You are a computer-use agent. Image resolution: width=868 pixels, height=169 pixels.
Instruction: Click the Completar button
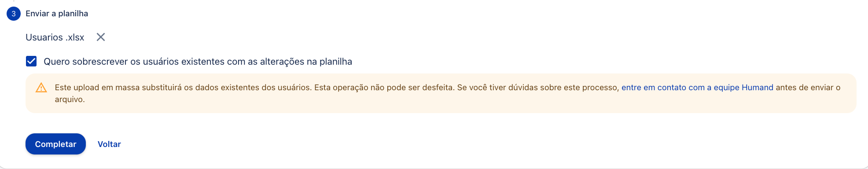(x=55, y=144)
